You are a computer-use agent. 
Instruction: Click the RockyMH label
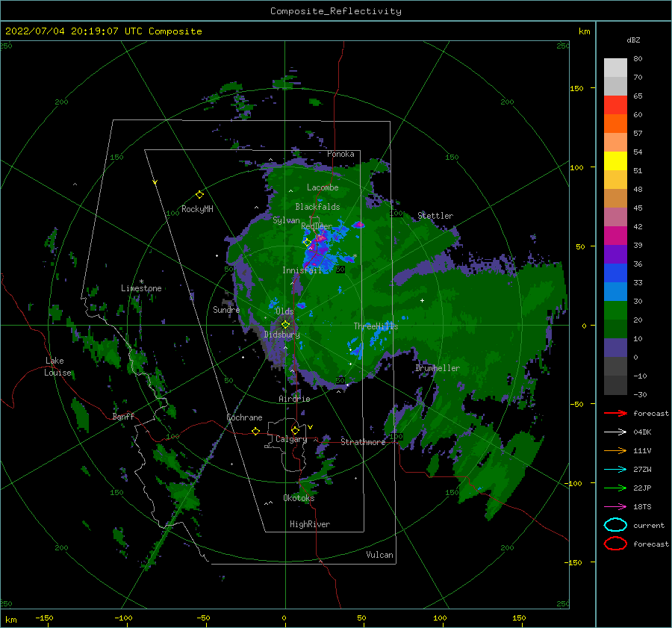click(197, 209)
